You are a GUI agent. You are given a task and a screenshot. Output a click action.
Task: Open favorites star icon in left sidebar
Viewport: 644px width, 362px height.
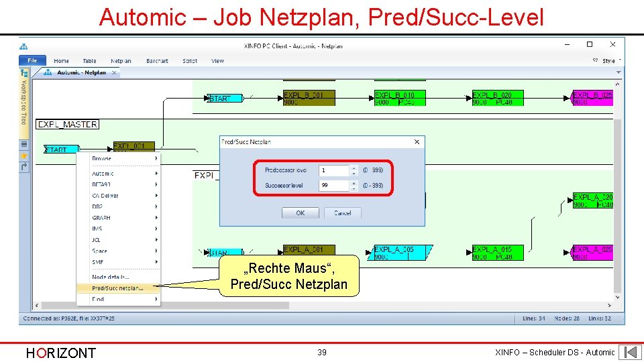pos(24,156)
